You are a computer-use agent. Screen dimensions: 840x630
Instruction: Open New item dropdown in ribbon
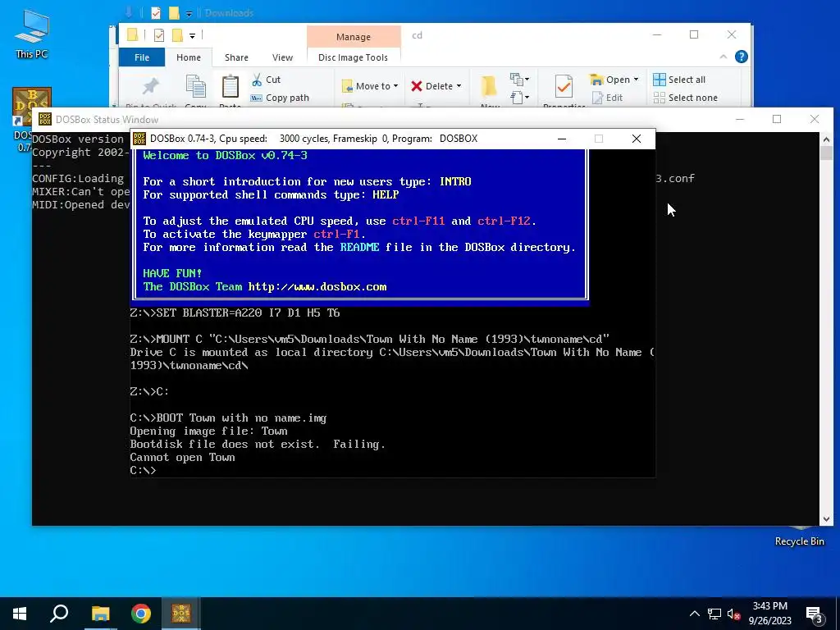(x=519, y=80)
